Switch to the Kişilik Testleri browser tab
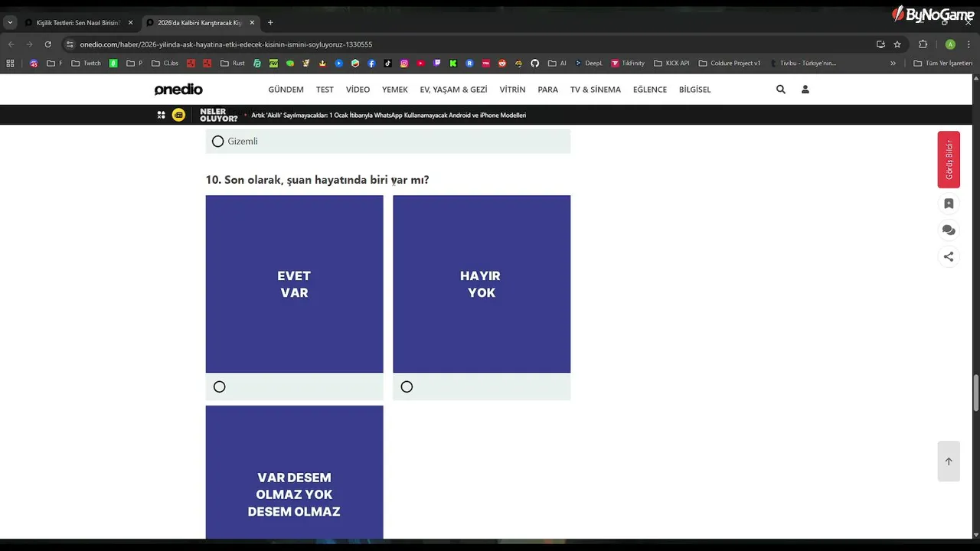 78,23
